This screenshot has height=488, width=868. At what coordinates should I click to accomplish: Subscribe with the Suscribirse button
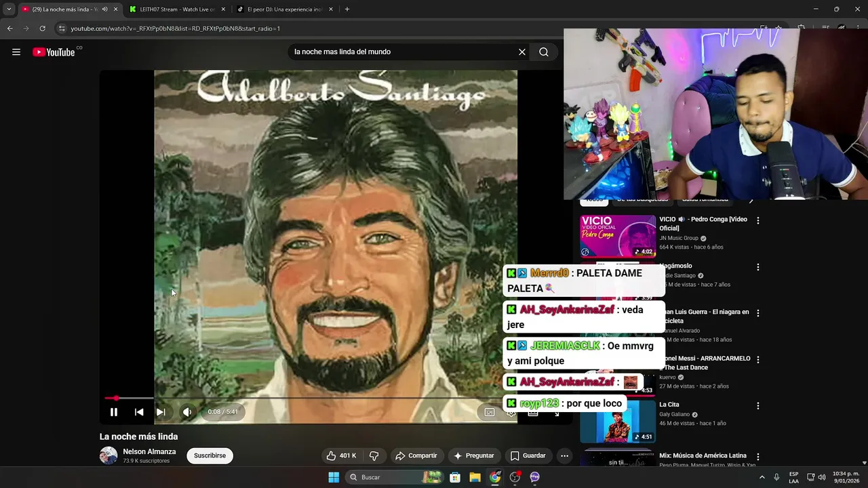tap(210, 455)
